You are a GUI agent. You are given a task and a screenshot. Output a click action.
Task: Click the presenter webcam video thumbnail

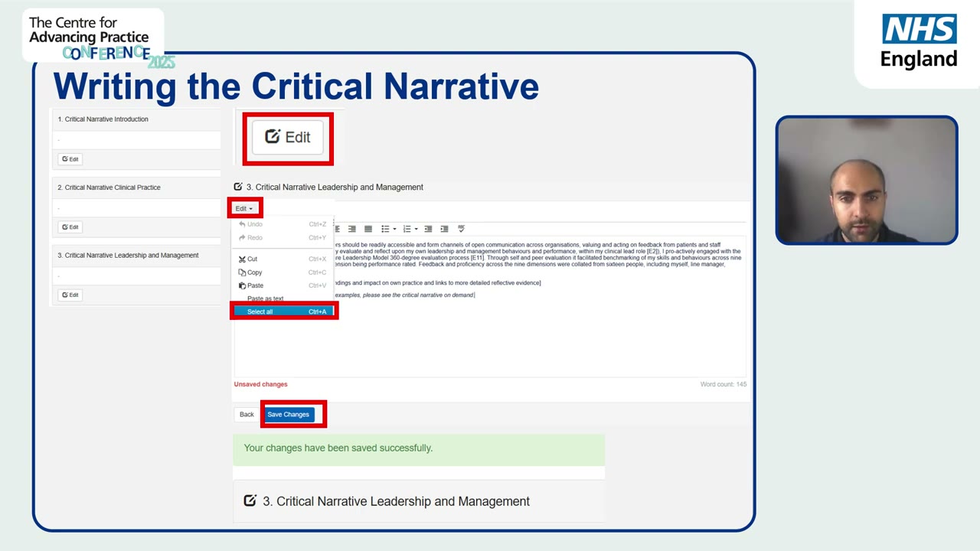tap(867, 181)
